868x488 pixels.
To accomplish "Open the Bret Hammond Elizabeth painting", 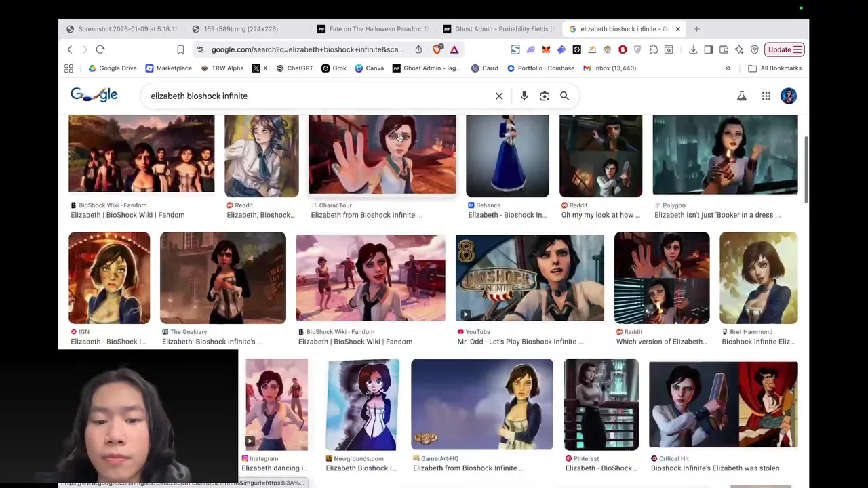I will [x=759, y=278].
